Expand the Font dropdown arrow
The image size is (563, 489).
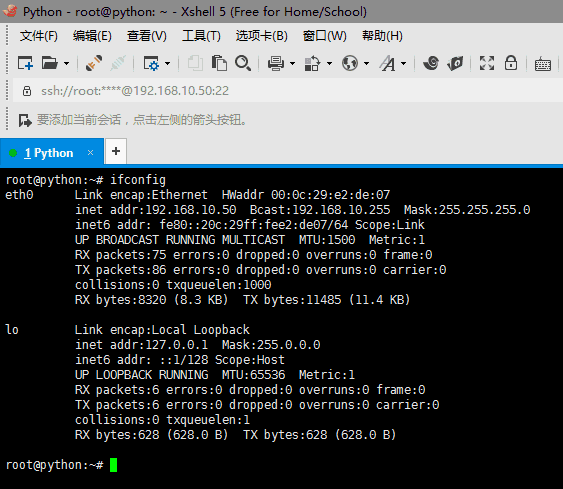[404, 64]
